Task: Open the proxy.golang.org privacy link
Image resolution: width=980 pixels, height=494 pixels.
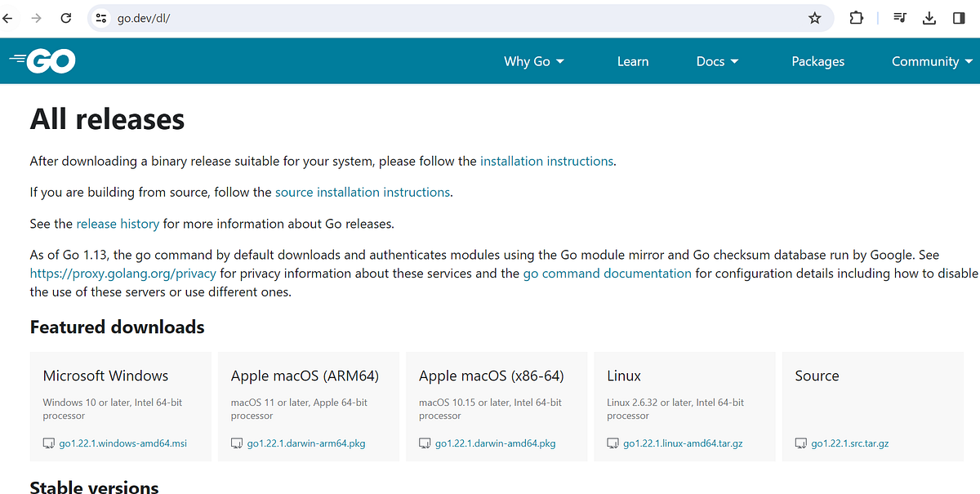Action: [x=122, y=273]
